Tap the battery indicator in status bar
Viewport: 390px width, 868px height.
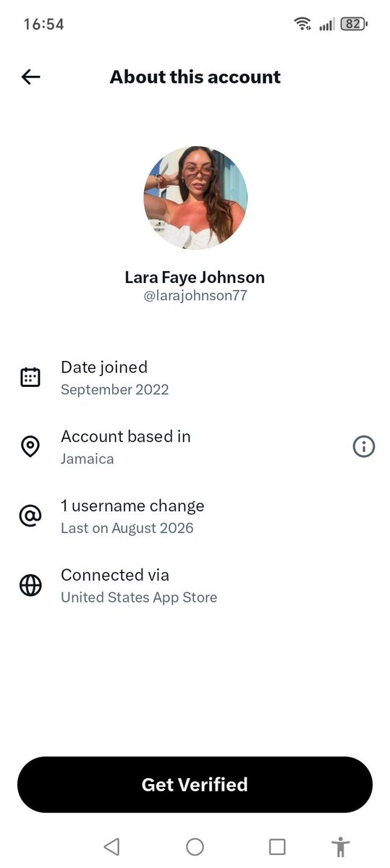(x=355, y=24)
